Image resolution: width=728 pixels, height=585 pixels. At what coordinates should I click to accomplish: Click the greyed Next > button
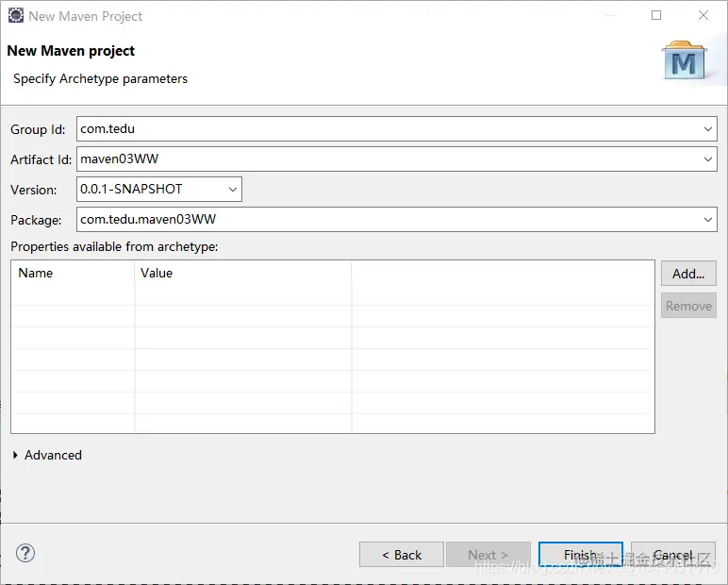click(488, 555)
